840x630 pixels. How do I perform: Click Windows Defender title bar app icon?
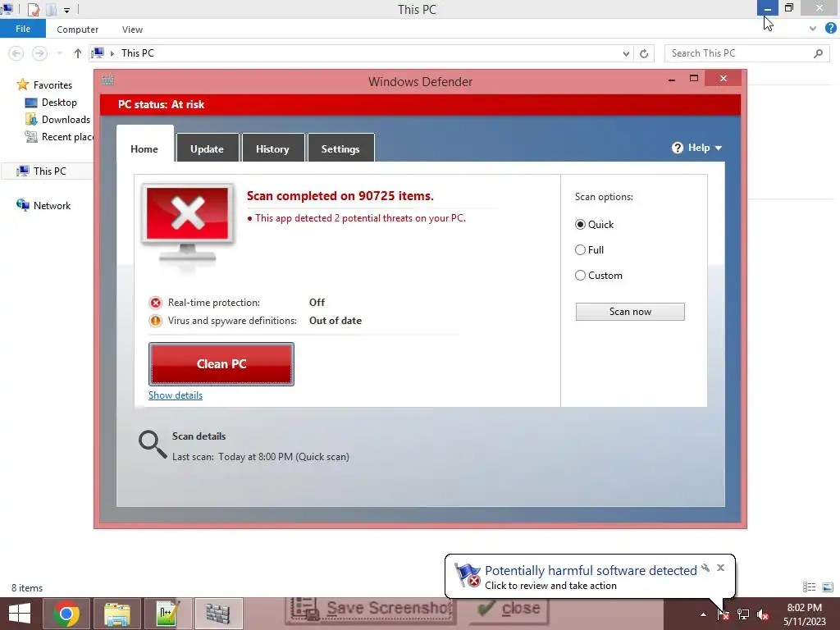pyautogui.click(x=107, y=80)
